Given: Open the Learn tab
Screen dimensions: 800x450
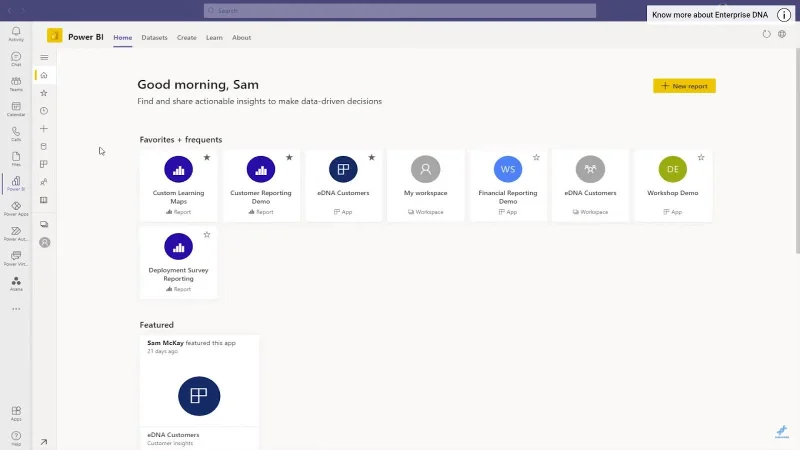Looking at the screenshot, I should pos(214,37).
